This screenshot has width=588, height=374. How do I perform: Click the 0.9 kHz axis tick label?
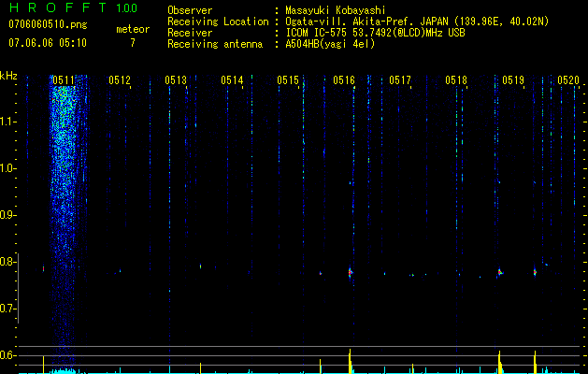(8, 215)
